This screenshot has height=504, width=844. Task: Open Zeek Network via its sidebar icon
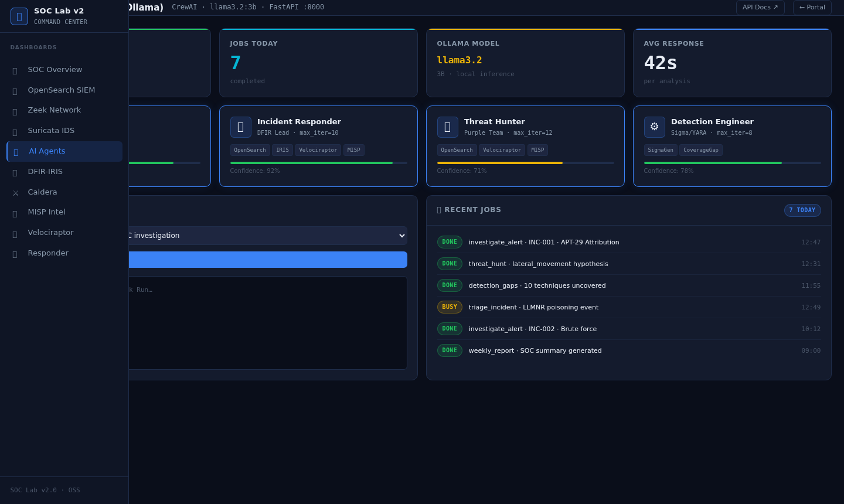(15, 110)
